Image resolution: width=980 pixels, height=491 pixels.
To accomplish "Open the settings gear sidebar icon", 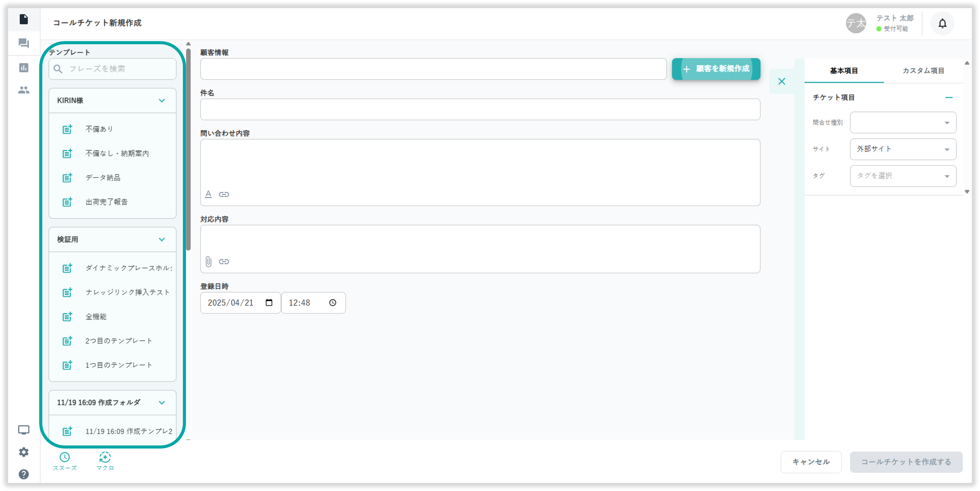I will (24, 452).
